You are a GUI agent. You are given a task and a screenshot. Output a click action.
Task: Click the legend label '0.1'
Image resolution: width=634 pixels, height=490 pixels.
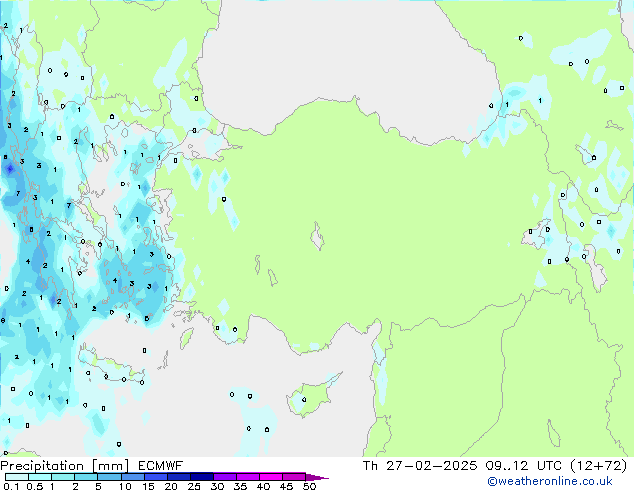(x=11, y=486)
